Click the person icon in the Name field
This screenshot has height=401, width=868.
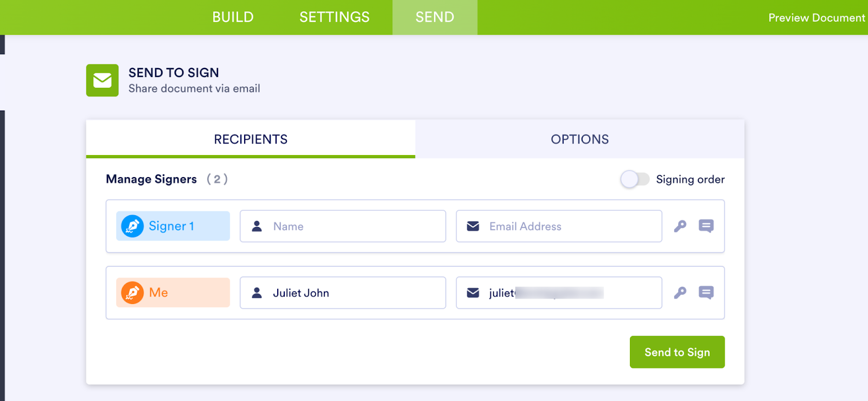pyautogui.click(x=256, y=226)
